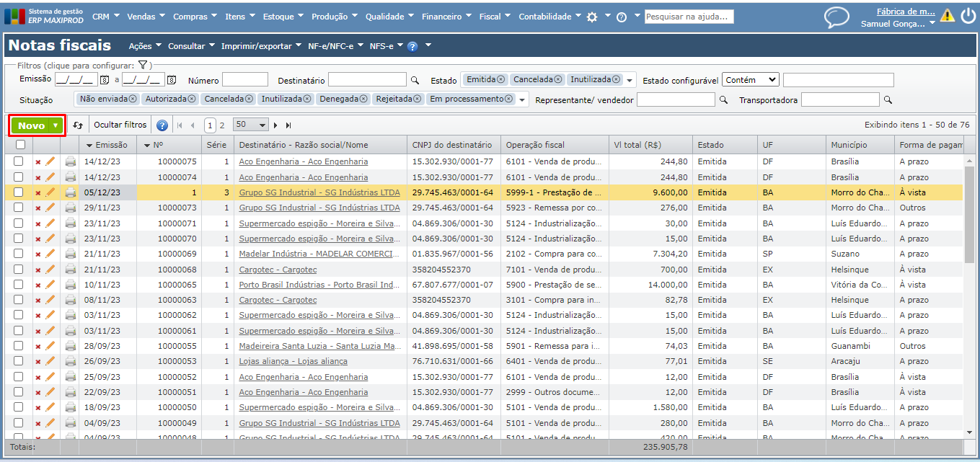The width and height of the screenshot is (980, 462).
Task: Click the yellow warning alert icon
Action: [947, 16]
